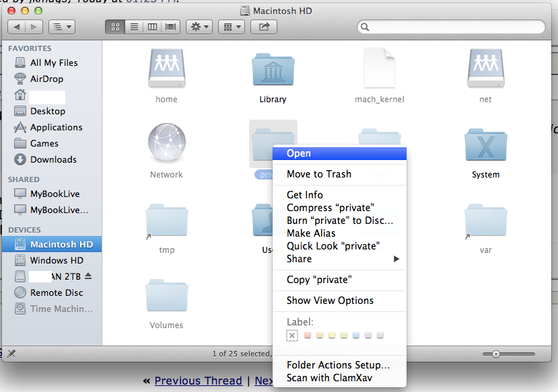Click the search field
Screen dimensions: 558x392
[x=451, y=27]
